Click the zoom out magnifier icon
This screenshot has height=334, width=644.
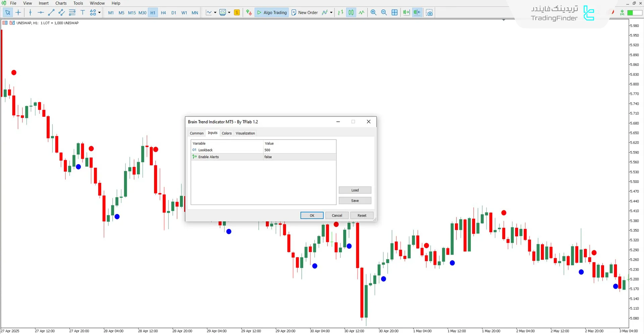pos(384,13)
